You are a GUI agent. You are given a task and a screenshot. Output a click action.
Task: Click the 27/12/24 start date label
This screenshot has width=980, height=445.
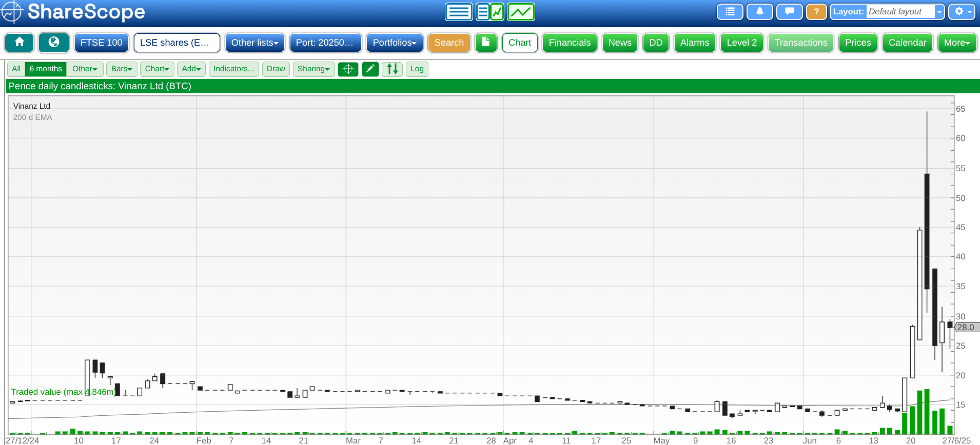click(22, 440)
